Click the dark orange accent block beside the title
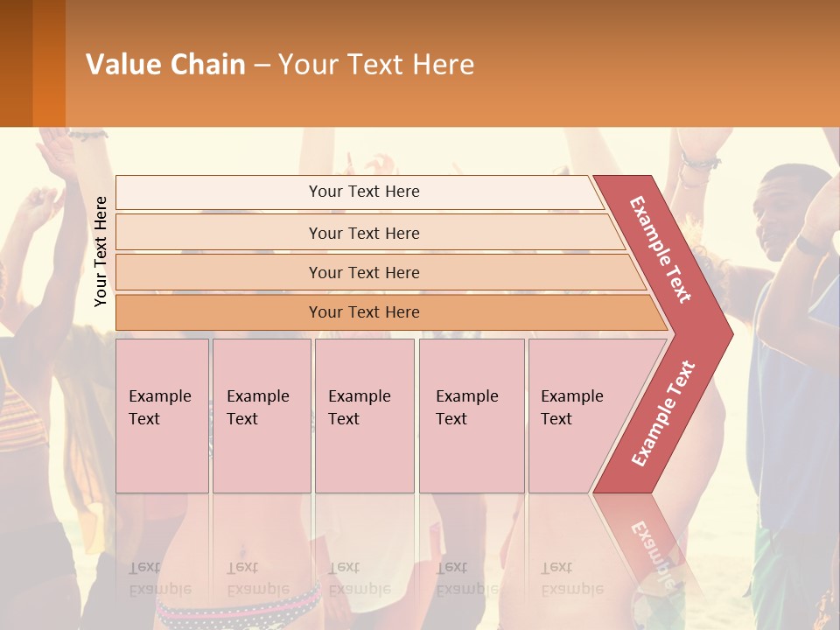This screenshot has width=840, height=630. point(48,63)
